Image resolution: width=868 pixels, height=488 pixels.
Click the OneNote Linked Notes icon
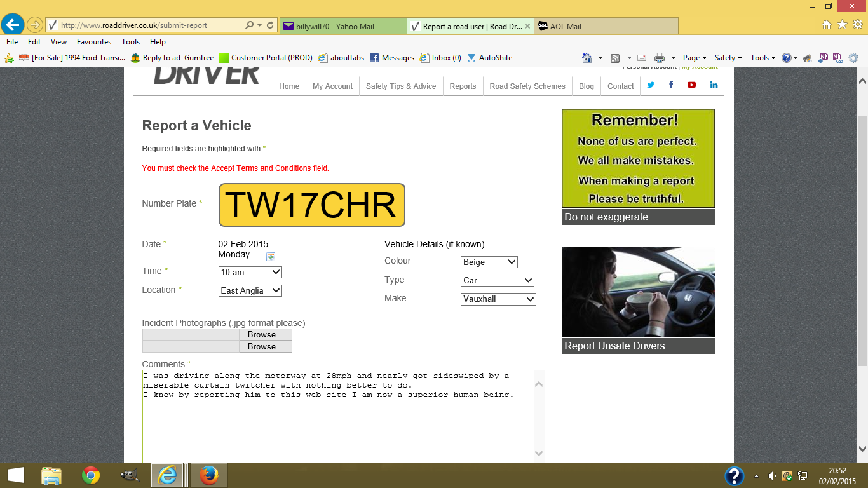point(837,58)
